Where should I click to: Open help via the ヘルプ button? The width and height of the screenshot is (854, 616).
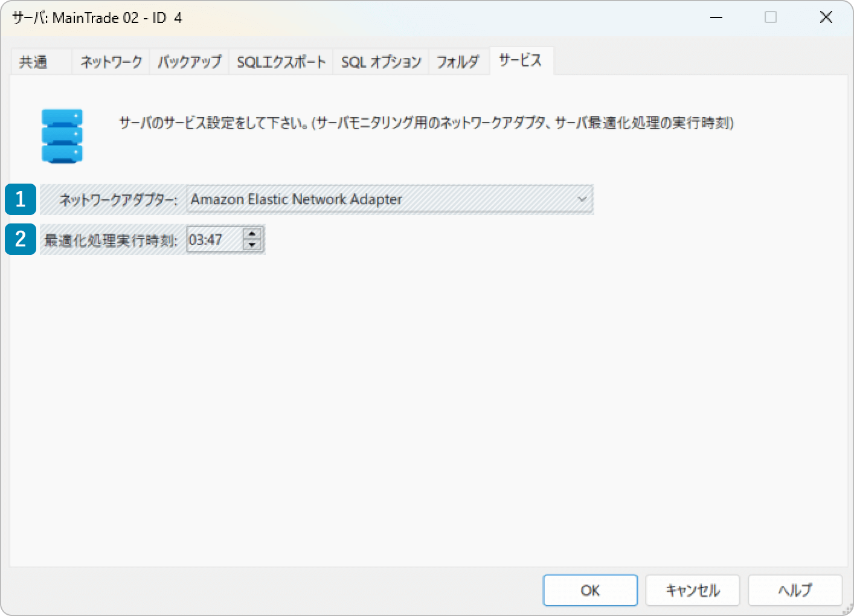[x=795, y=590]
